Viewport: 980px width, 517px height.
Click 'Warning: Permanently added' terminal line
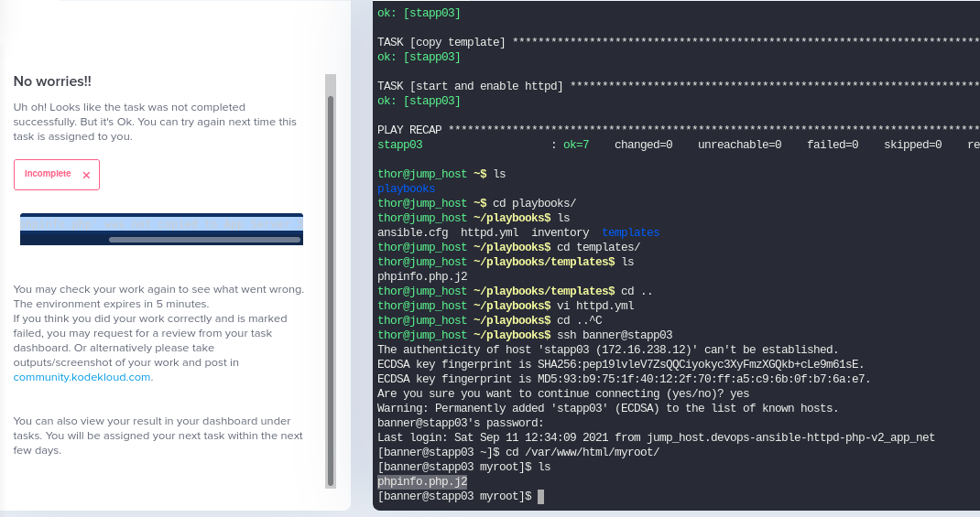608,408
